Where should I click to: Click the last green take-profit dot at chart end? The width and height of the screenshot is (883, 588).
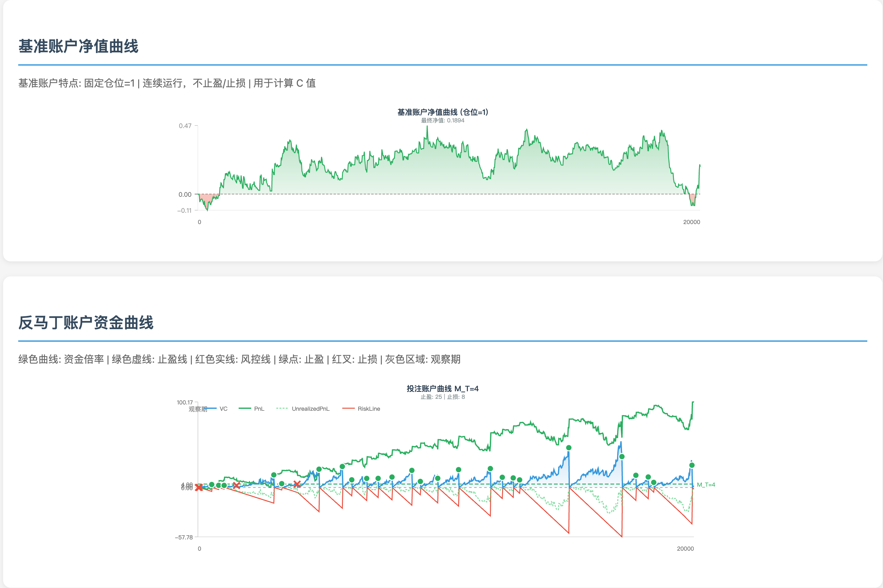(692, 465)
